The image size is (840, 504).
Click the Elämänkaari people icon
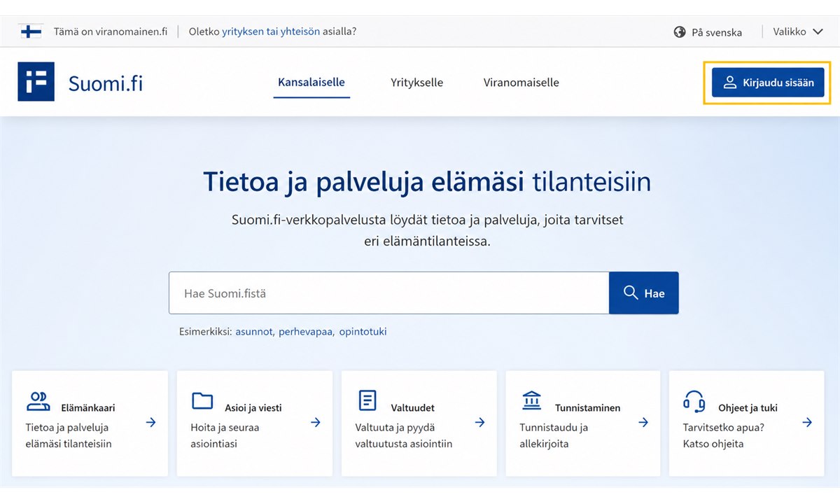click(38, 401)
